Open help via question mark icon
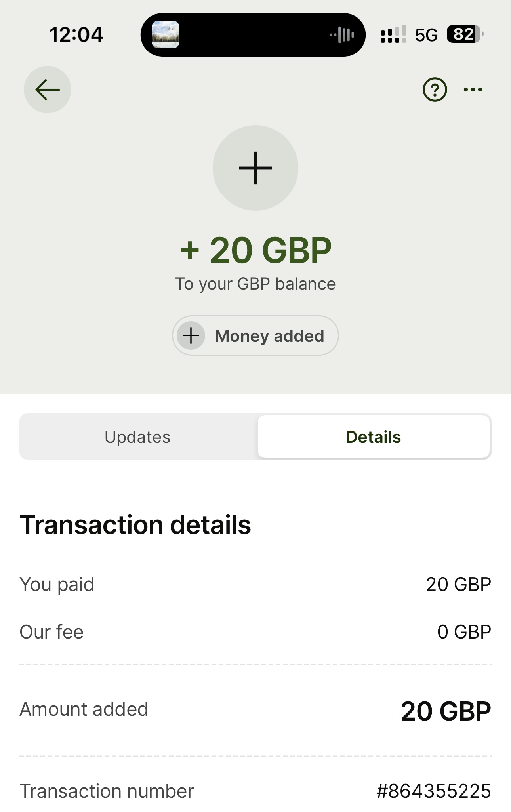The width and height of the screenshot is (511, 812). click(x=435, y=90)
